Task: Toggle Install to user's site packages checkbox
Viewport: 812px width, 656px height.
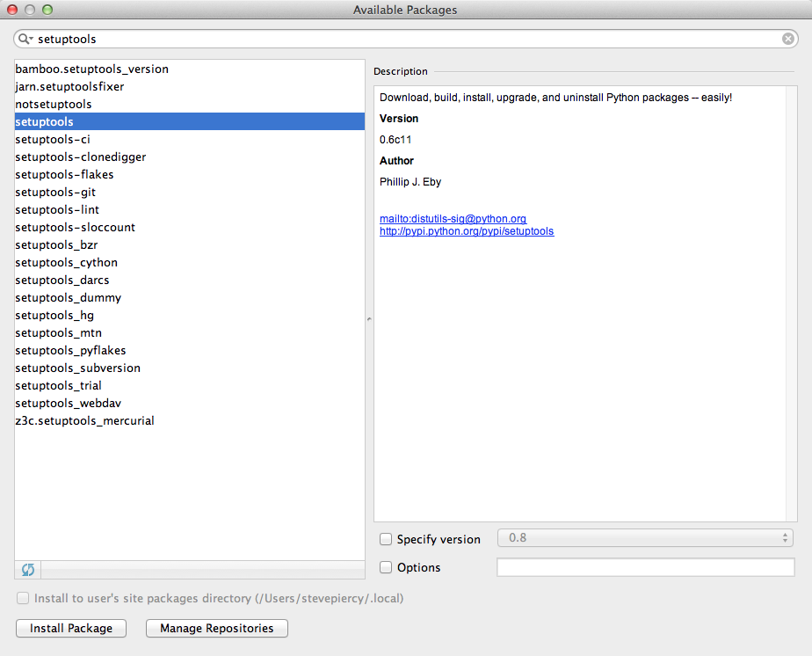Action: coord(23,599)
